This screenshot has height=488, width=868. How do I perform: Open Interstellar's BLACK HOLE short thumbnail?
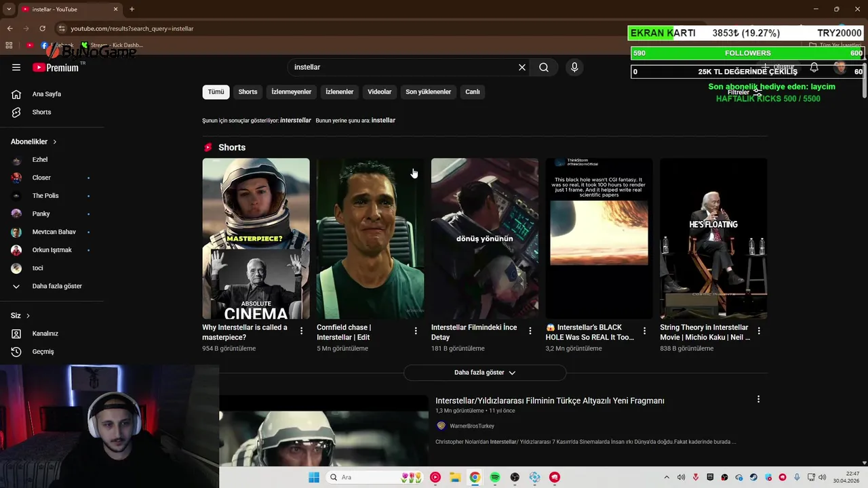(x=599, y=239)
